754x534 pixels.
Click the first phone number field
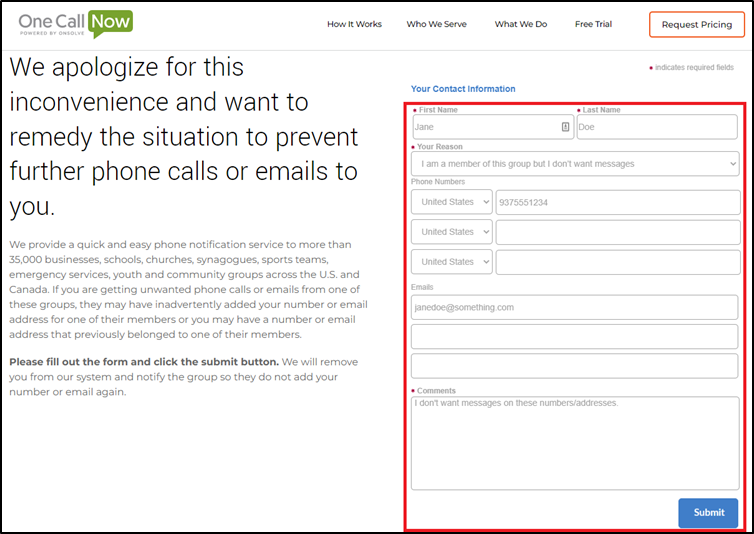(617, 202)
